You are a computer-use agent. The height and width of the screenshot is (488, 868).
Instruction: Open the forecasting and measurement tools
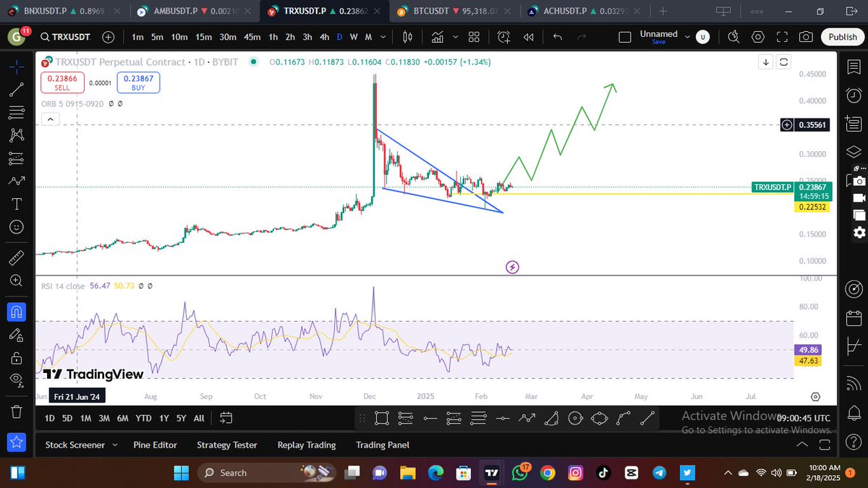[17, 158]
